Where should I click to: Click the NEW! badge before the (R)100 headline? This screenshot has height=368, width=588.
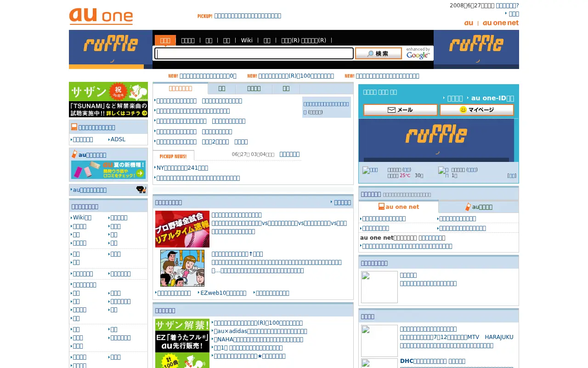tap(252, 76)
